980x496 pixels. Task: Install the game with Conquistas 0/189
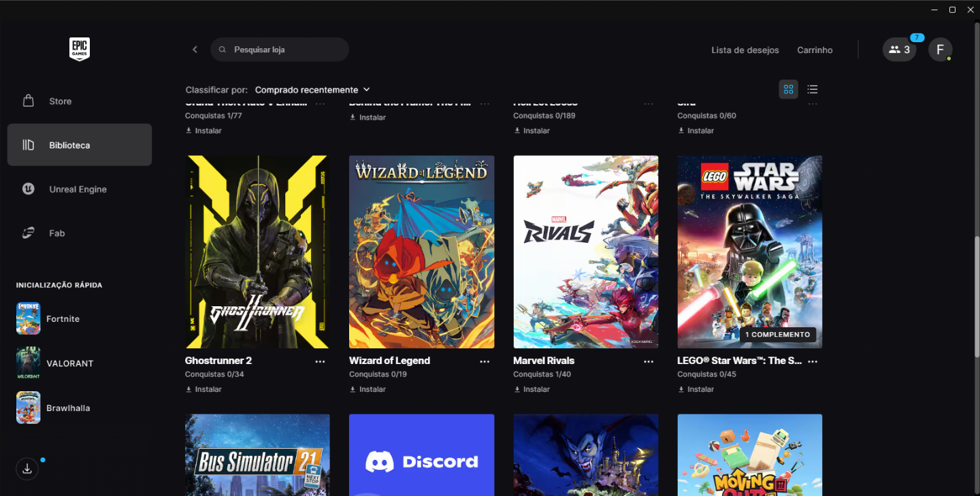point(532,131)
